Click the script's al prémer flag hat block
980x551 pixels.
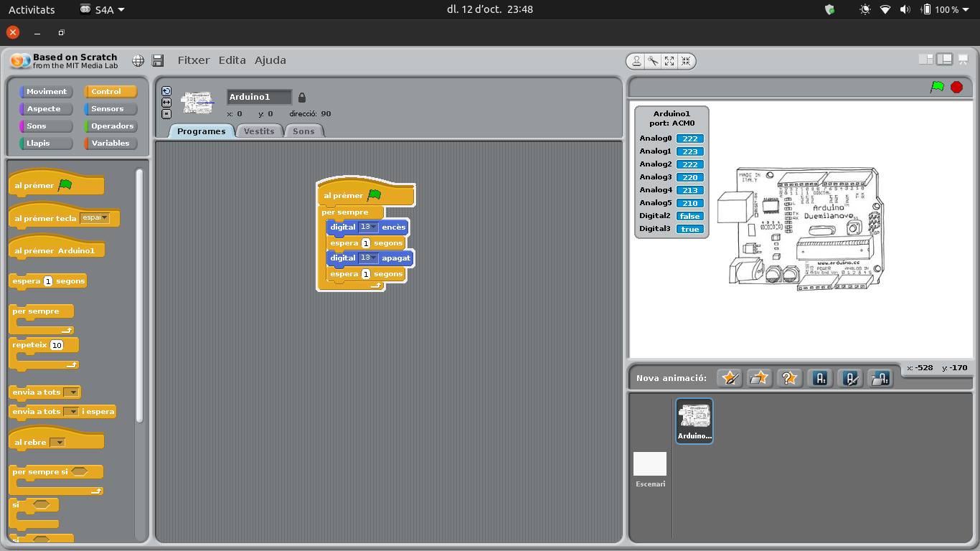pyautogui.click(x=366, y=194)
